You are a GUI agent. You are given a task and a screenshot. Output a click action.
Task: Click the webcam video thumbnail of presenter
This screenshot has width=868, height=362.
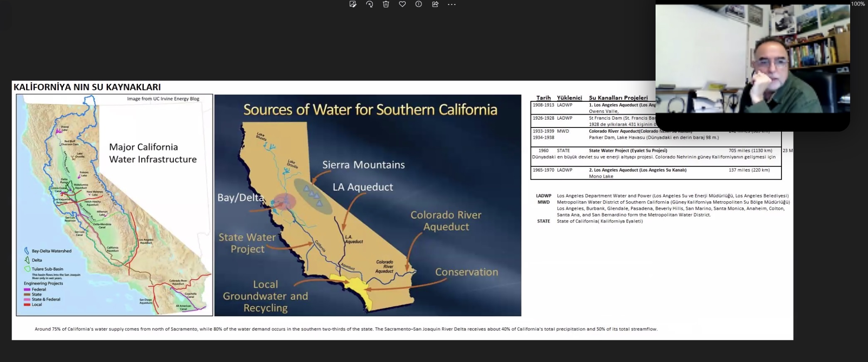752,62
